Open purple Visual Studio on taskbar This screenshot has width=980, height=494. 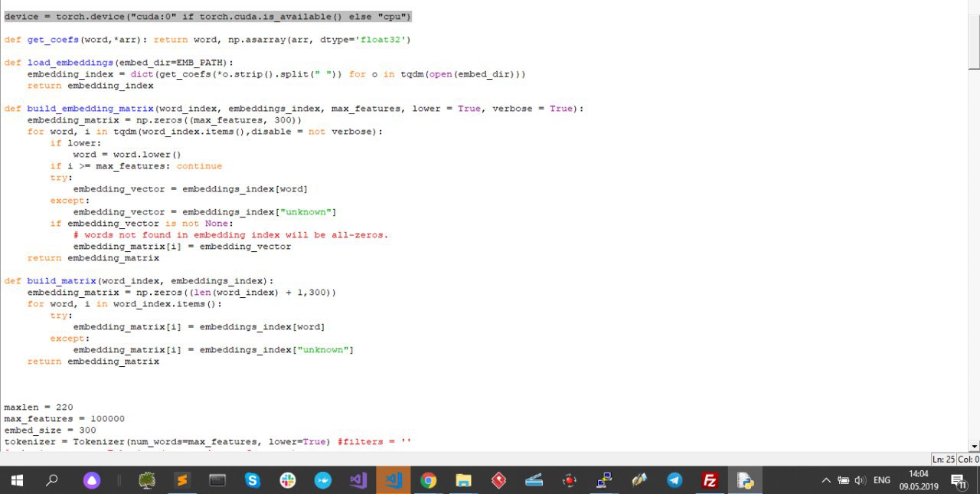(x=358, y=480)
